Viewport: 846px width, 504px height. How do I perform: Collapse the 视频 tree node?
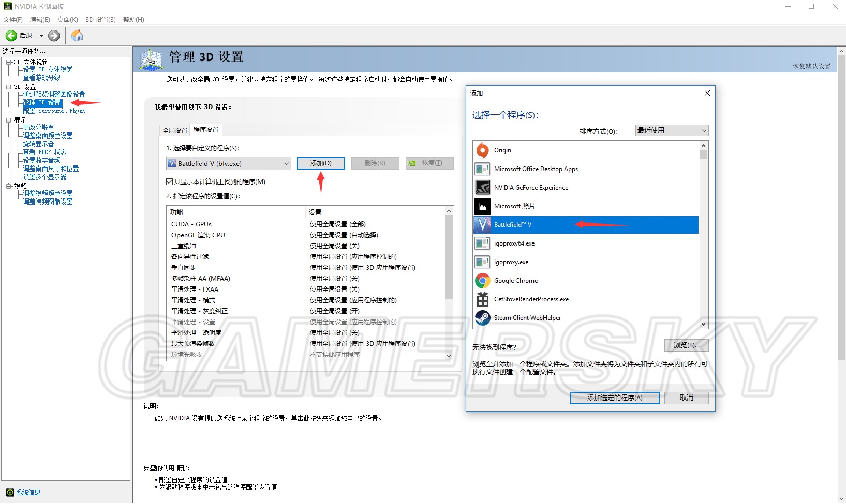(8, 186)
